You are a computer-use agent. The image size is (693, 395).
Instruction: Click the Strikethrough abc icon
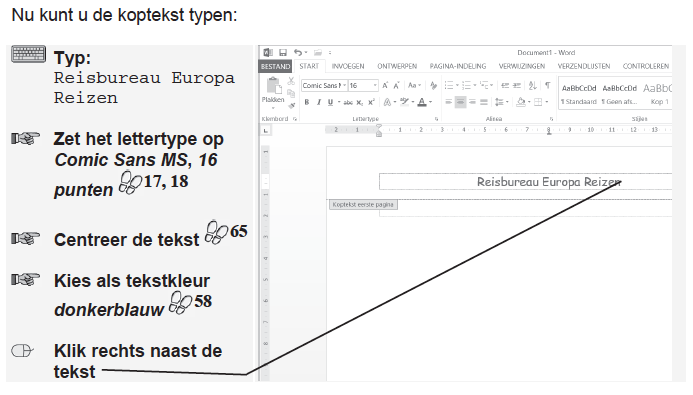click(x=348, y=103)
